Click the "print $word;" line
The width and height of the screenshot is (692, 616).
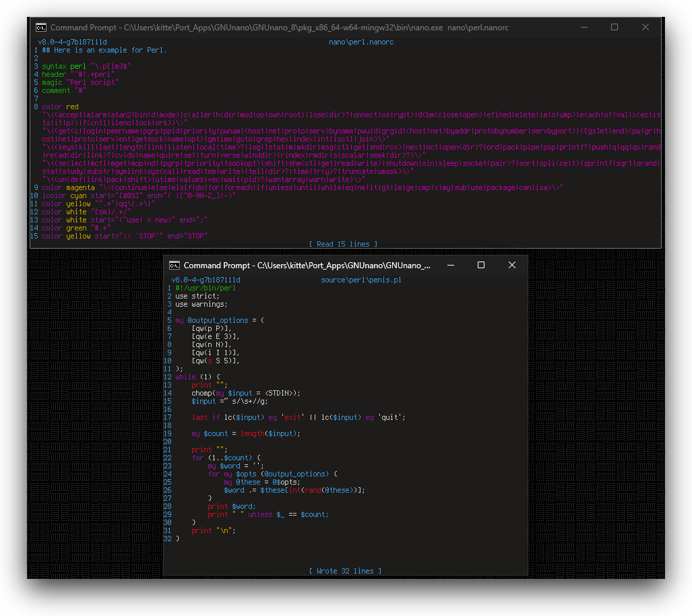coord(232,507)
